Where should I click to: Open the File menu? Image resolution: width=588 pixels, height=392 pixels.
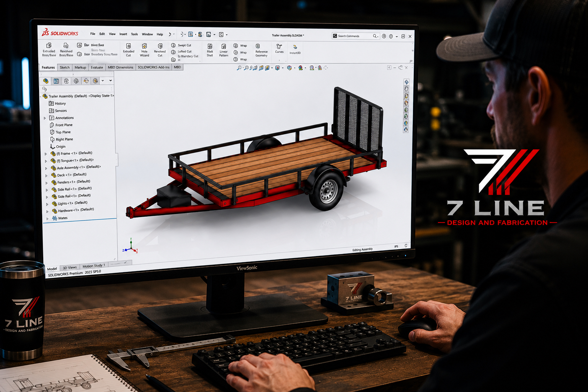(x=93, y=34)
